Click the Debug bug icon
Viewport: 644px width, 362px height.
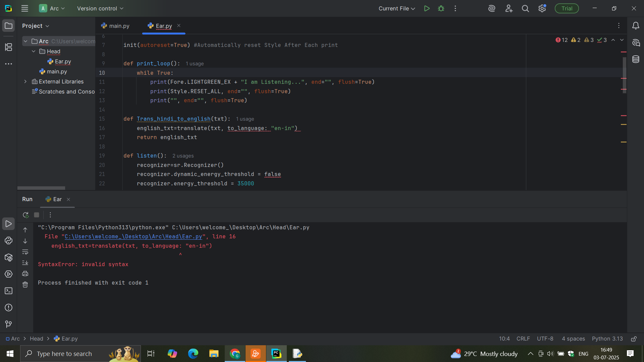[x=441, y=8]
